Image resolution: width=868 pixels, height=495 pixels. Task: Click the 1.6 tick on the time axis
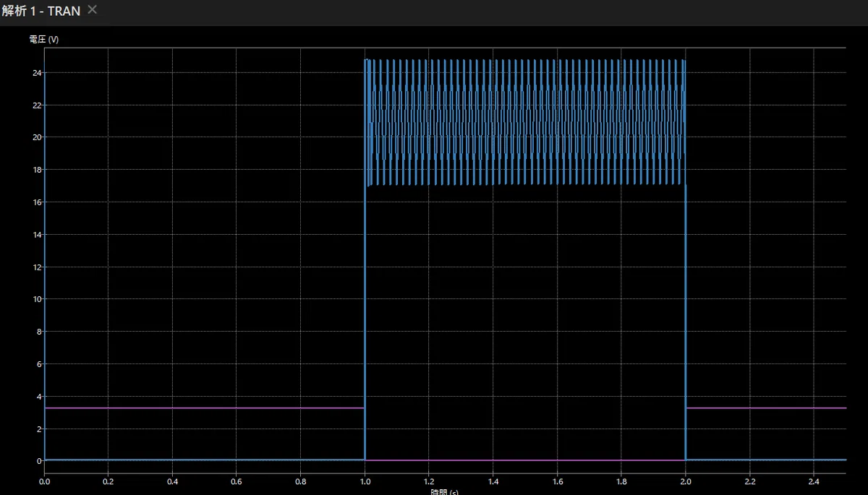pyautogui.click(x=557, y=480)
